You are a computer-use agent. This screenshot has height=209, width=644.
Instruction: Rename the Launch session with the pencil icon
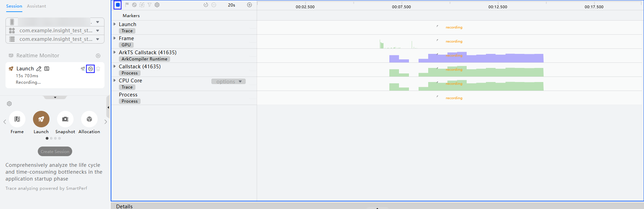pyautogui.click(x=39, y=69)
